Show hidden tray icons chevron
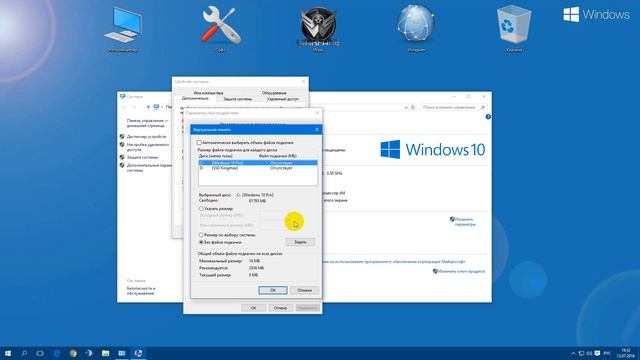The image size is (640, 360). point(573,353)
